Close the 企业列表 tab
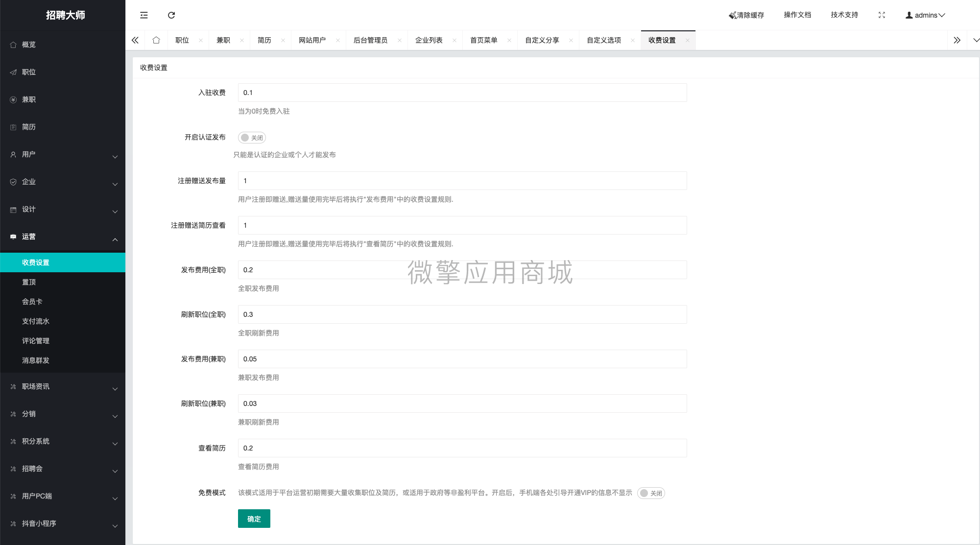Screen dimensions: 980x545 click(454, 40)
